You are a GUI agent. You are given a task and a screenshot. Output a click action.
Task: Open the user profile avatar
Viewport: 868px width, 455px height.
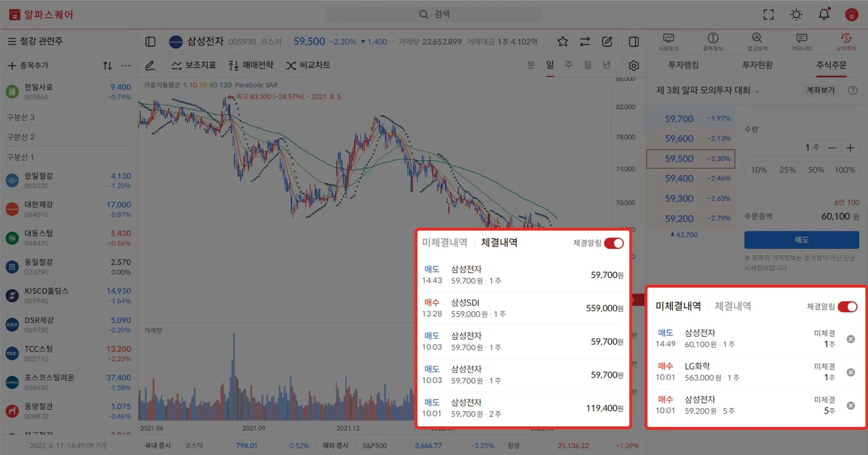pos(852,15)
